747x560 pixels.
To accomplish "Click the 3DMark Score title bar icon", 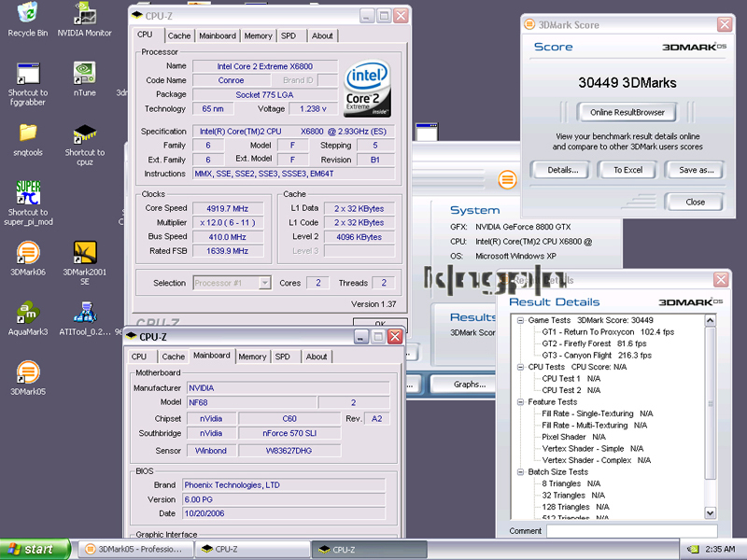I will point(529,24).
